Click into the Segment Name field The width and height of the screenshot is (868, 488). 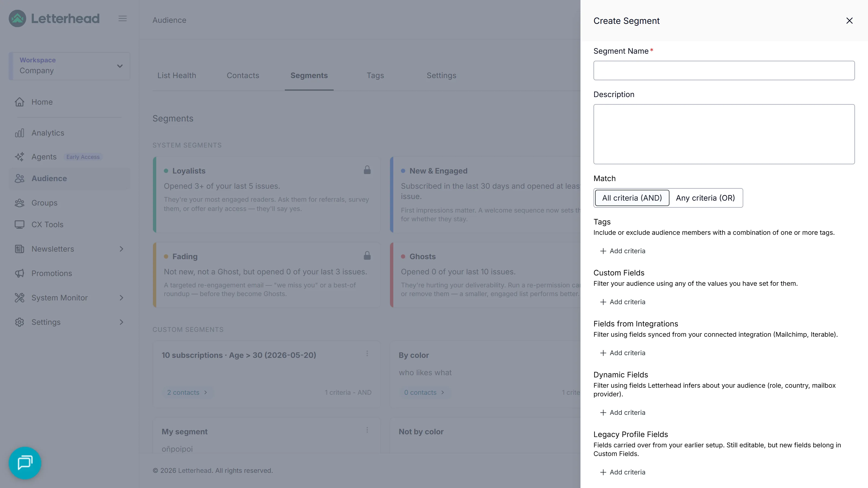pos(724,70)
